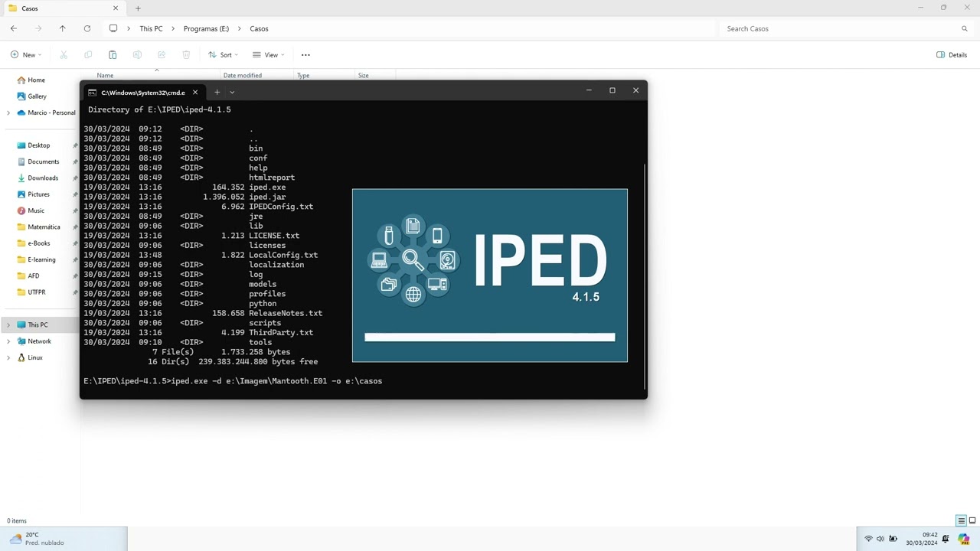Select This PC in the sidebar
Viewport: 980px width, 551px height.
pos(38,325)
